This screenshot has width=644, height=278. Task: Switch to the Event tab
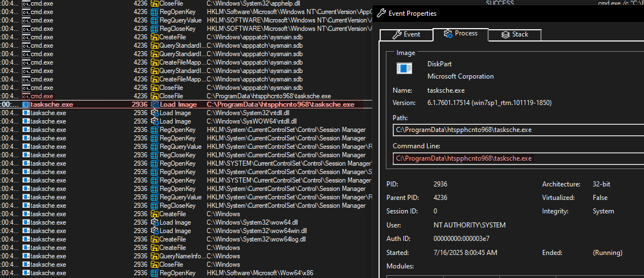(x=406, y=34)
